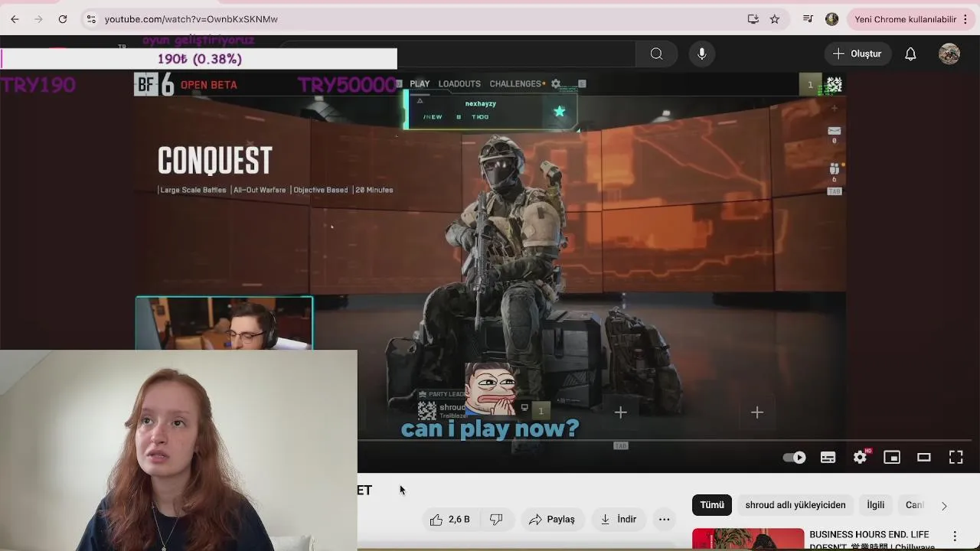Open Chrome media controls icon

click(x=808, y=19)
